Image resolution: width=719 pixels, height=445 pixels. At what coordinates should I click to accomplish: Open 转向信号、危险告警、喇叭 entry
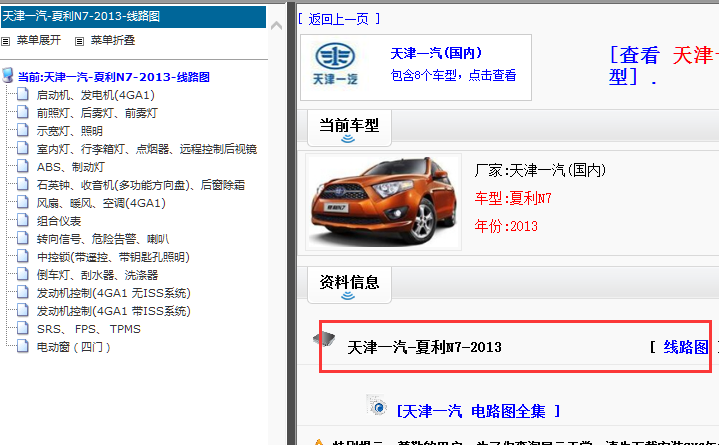pyautogui.click(x=103, y=239)
